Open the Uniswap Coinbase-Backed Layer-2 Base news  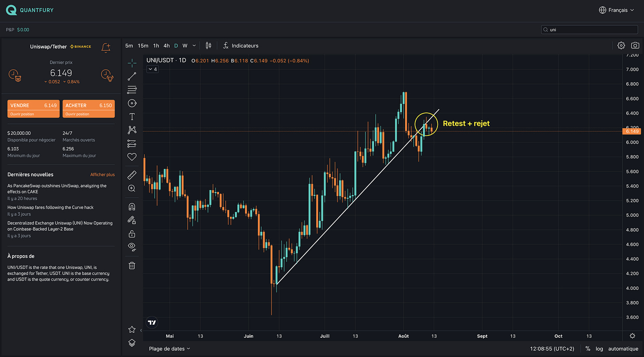[x=60, y=226]
